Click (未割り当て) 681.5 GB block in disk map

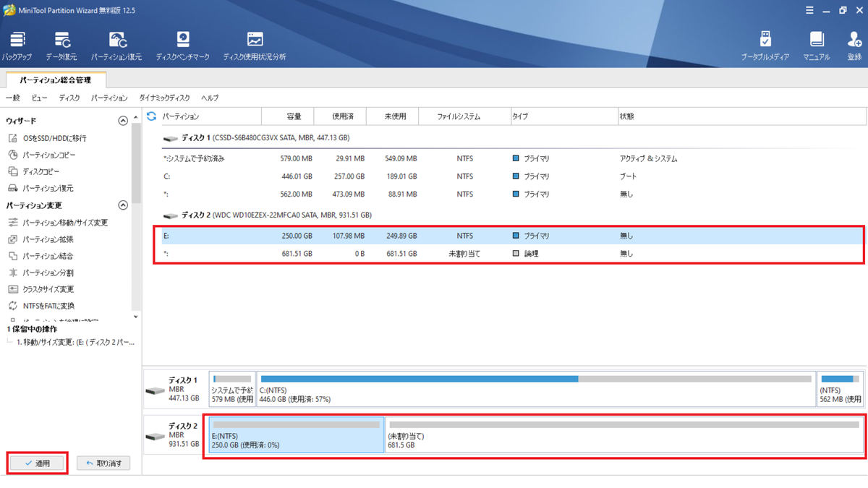[624, 435]
